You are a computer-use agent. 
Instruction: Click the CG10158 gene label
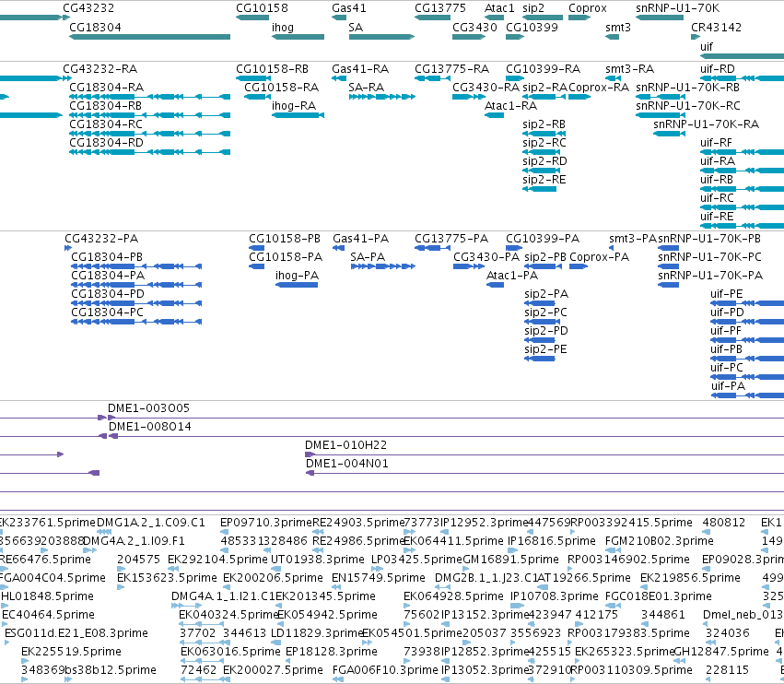(262, 8)
